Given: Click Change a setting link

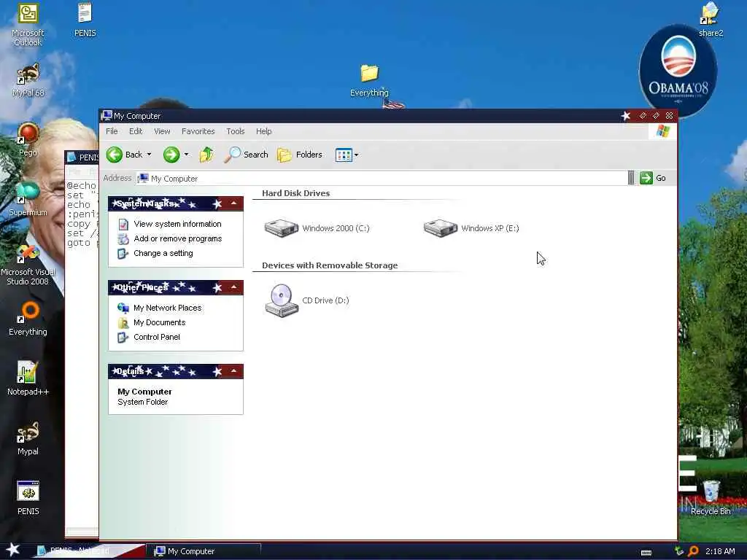Looking at the screenshot, I should tap(163, 253).
